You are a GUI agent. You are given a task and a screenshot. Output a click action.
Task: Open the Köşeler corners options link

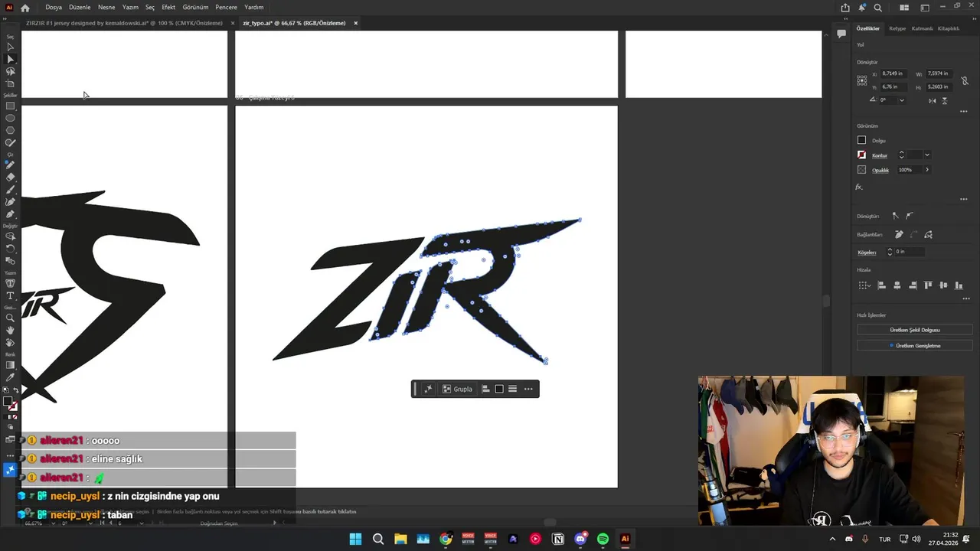coord(867,252)
